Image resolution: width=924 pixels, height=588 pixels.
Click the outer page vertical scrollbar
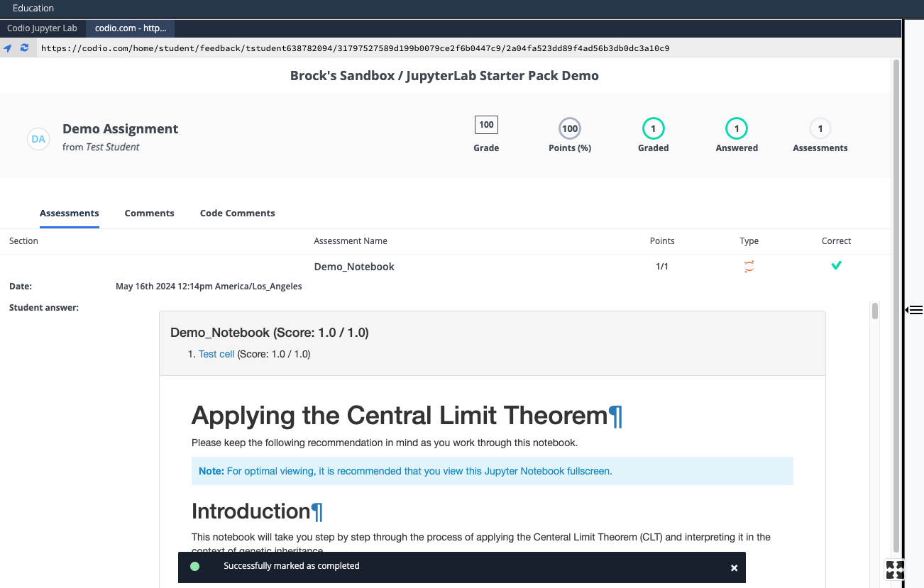[x=896, y=305]
